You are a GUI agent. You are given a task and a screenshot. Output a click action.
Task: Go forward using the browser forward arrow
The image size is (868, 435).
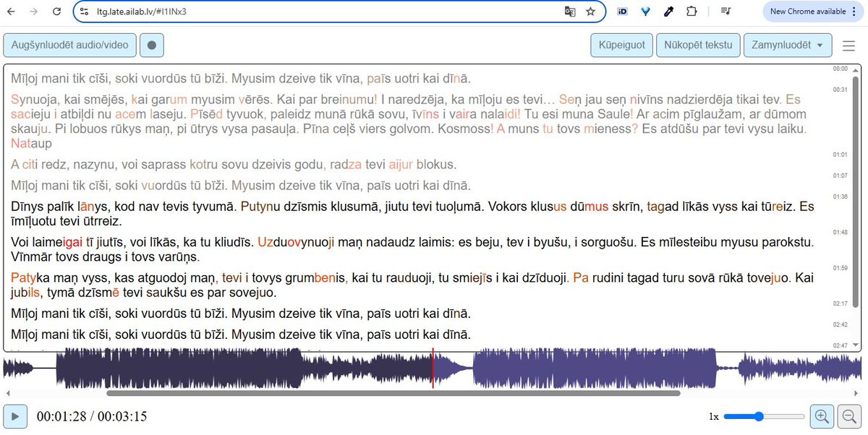tap(35, 12)
